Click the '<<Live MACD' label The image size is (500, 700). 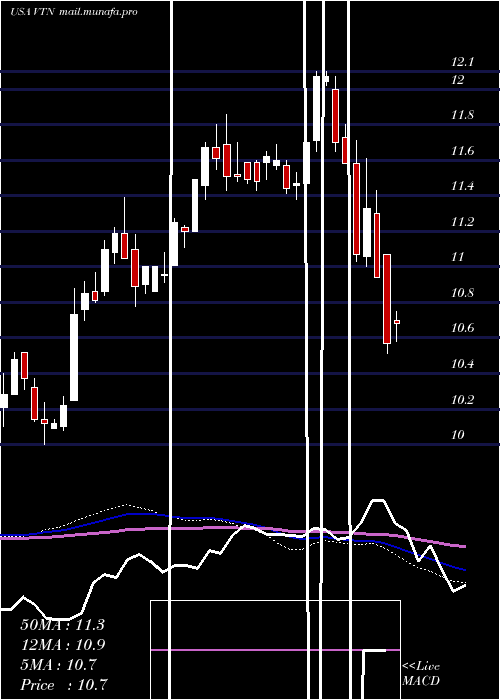(421, 674)
